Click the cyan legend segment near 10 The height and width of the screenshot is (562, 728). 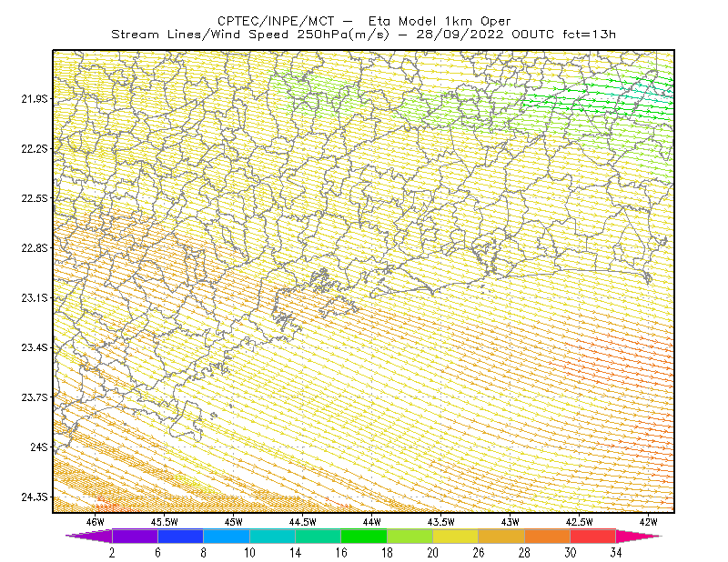pos(272,536)
